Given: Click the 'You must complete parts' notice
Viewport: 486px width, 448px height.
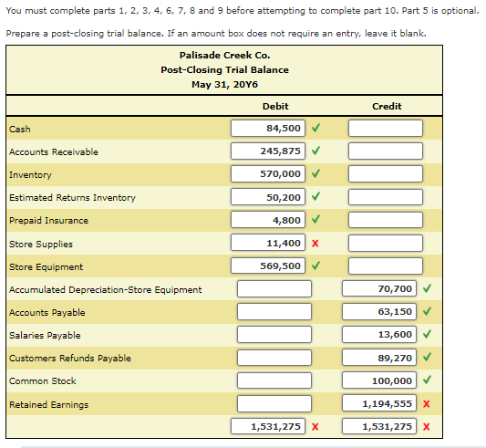Looking at the screenshot, I should click(243, 11).
